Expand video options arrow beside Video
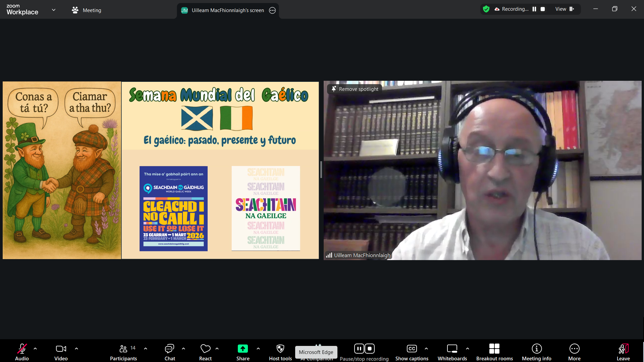644x362 pixels. click(x=76, y=349)
